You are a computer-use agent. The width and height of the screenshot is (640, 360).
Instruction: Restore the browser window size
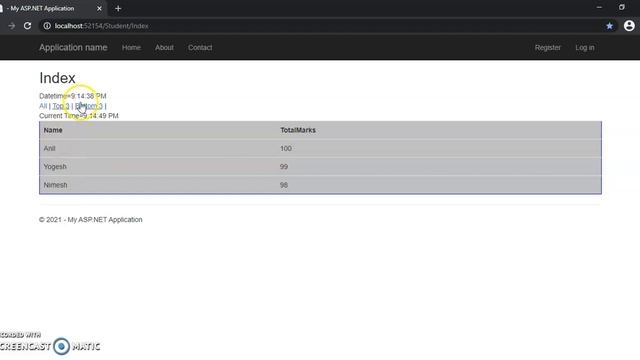622,7
